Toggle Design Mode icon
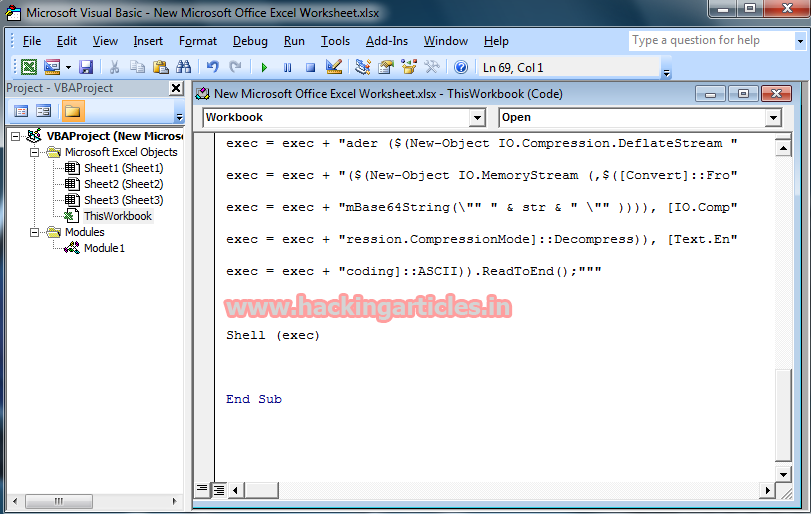811x514 pixels. pos(334,67)
